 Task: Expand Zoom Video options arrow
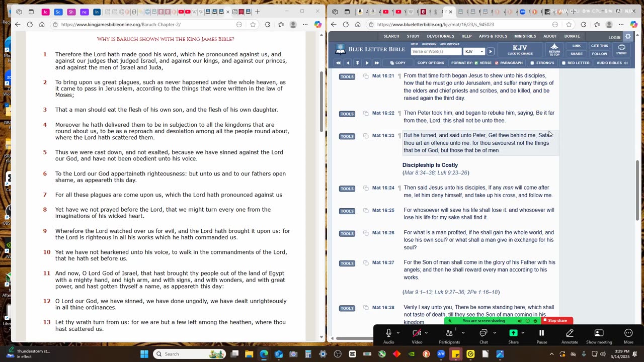click(x=427, y=333)
